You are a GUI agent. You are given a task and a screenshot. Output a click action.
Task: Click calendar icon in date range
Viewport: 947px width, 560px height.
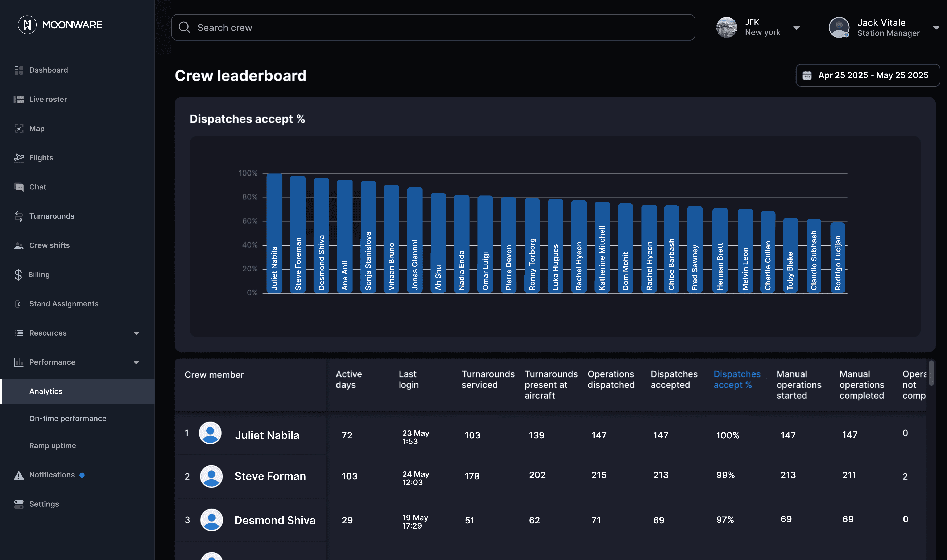[807, 75]
